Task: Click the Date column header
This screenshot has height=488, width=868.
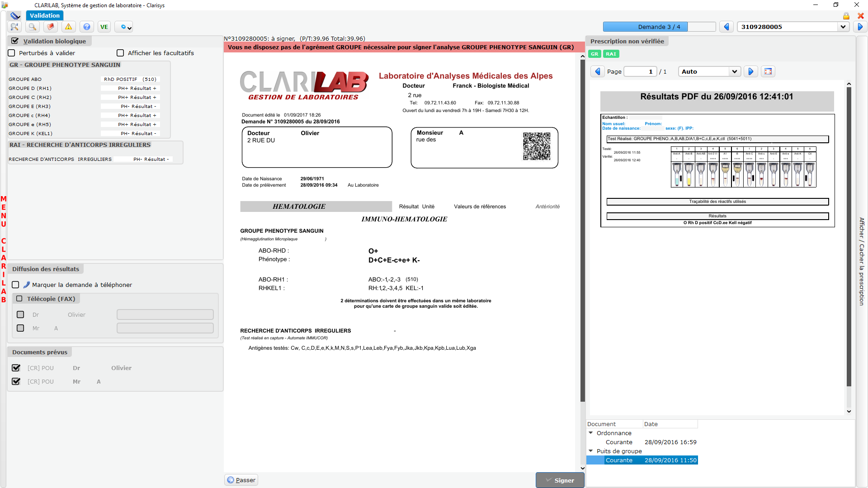Action: (x=670, y=424)
